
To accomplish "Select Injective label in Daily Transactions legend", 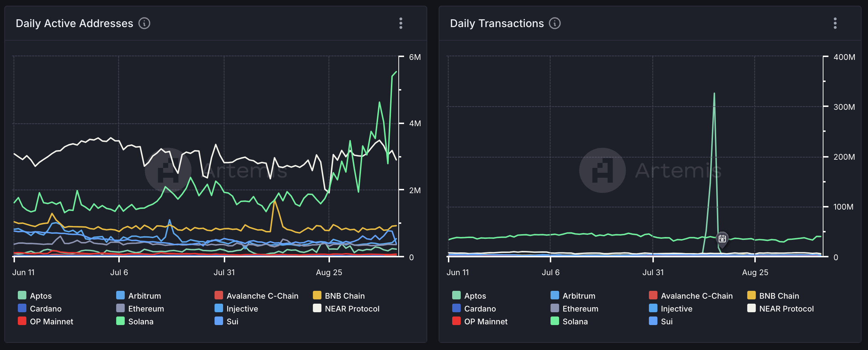I will [x=676, y=309].
